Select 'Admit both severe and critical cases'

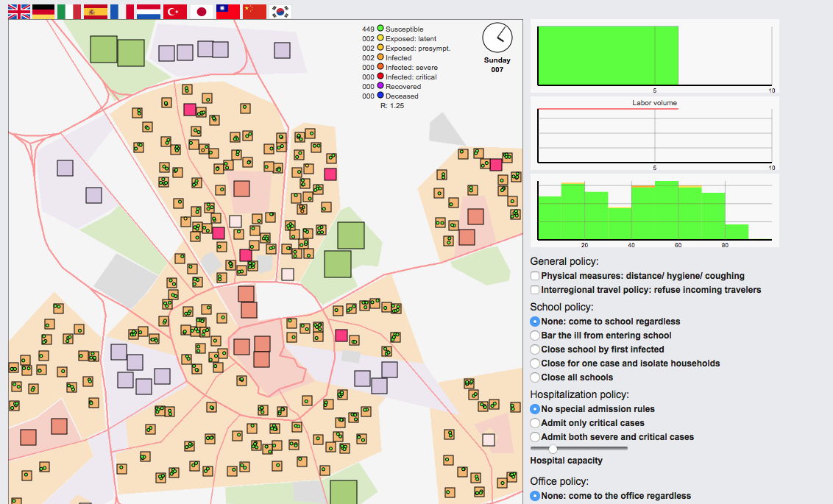pyautogui.click(x=535, y=437)
